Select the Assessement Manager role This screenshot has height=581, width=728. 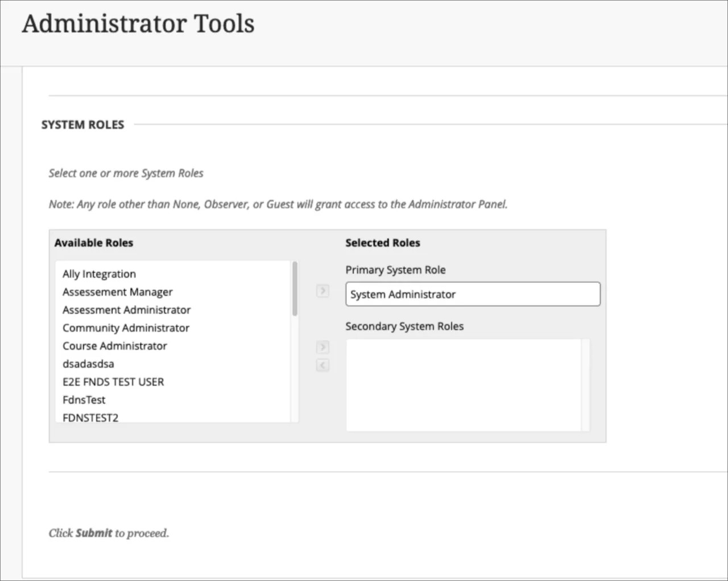117,291
